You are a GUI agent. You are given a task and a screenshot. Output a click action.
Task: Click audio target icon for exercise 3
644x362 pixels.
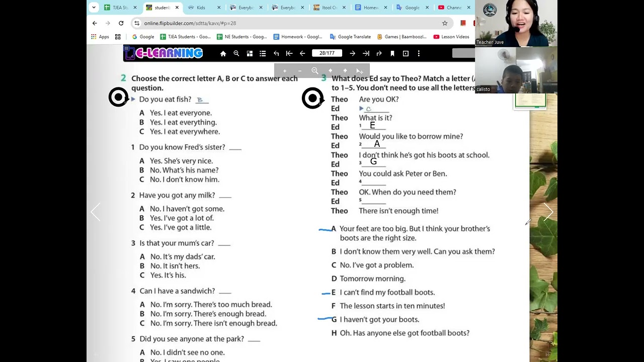[x=312, y=98]
